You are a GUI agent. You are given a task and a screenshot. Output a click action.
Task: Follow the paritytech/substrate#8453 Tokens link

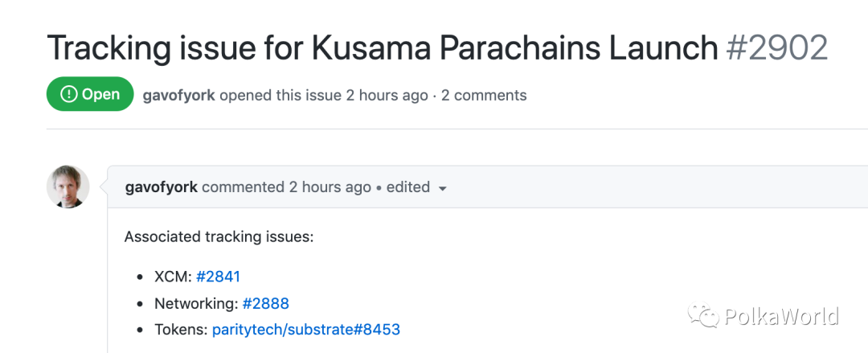point(305,329)
